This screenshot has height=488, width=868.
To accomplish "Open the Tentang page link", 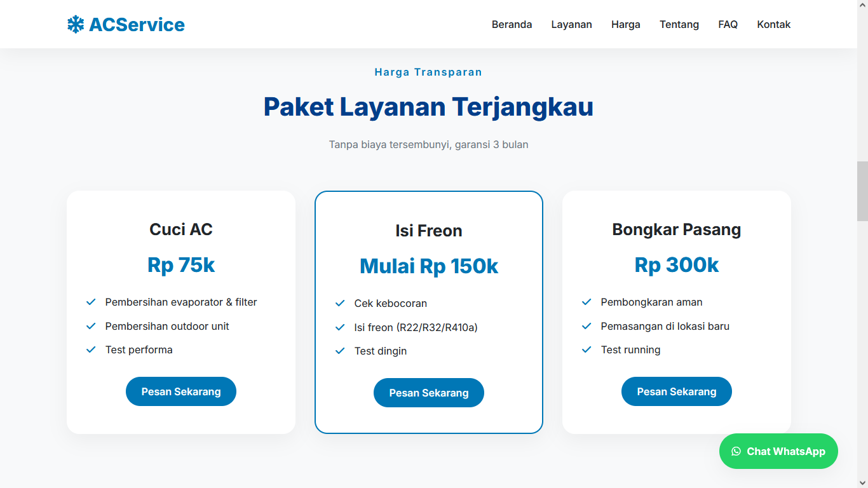I will pos(679,25).
